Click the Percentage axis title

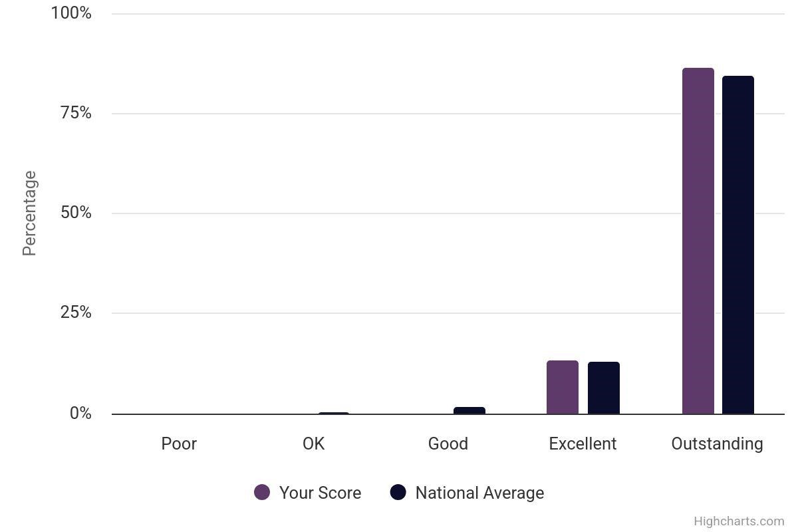(29, 213)
